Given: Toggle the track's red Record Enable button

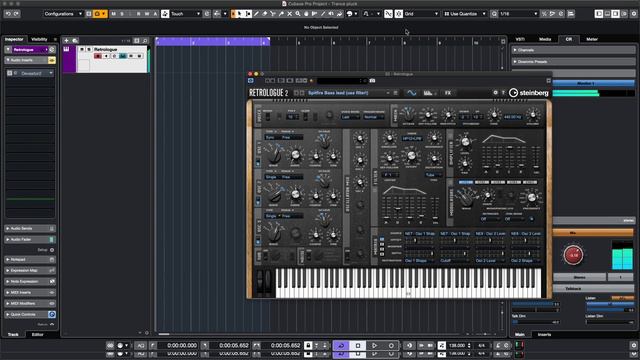Looking at the screenshot, I should click(x=98, y=56).
